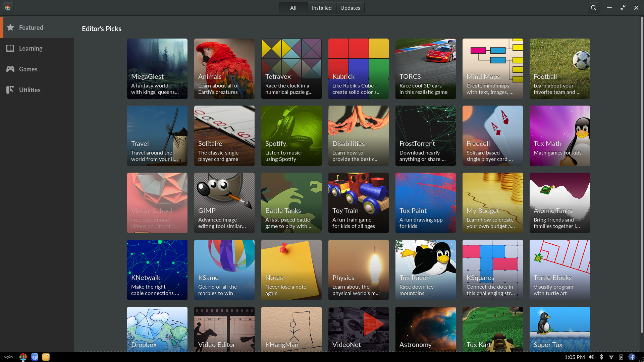Launch Chromium browser from taskbar
Screen dimensions: 644x362
coord(35,357)
